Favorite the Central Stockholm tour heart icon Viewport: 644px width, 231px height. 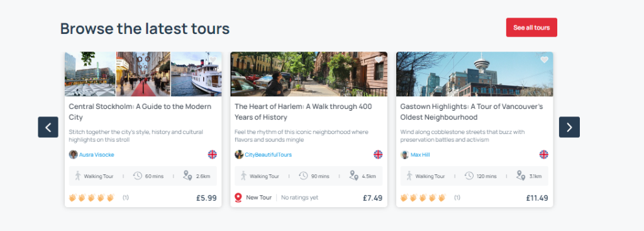point(213,60)
